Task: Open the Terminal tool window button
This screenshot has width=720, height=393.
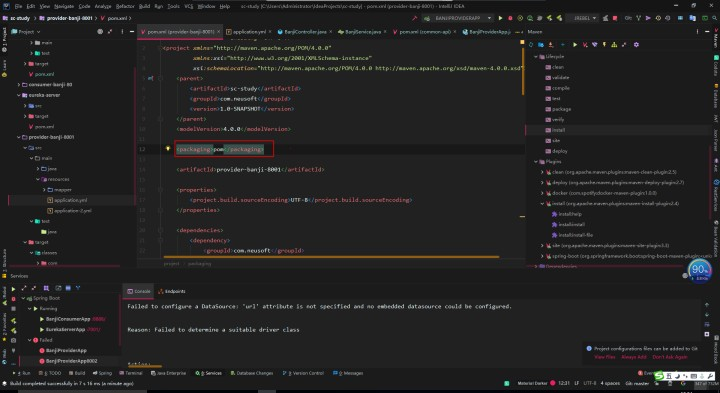Action: pos(131,373)
